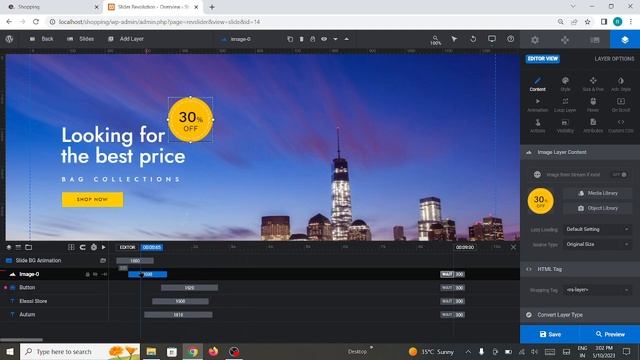The height and width of the screenshot is (360, 640).
Task: Lock the selected layer with the padlock icon
Action: (313, 39)
